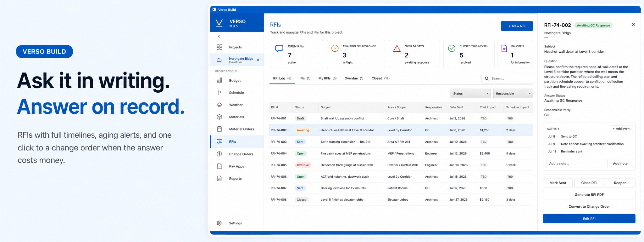This screenshot has width=644, height=242.
Task: Click the New RFI button
Action: pos(517,26)
